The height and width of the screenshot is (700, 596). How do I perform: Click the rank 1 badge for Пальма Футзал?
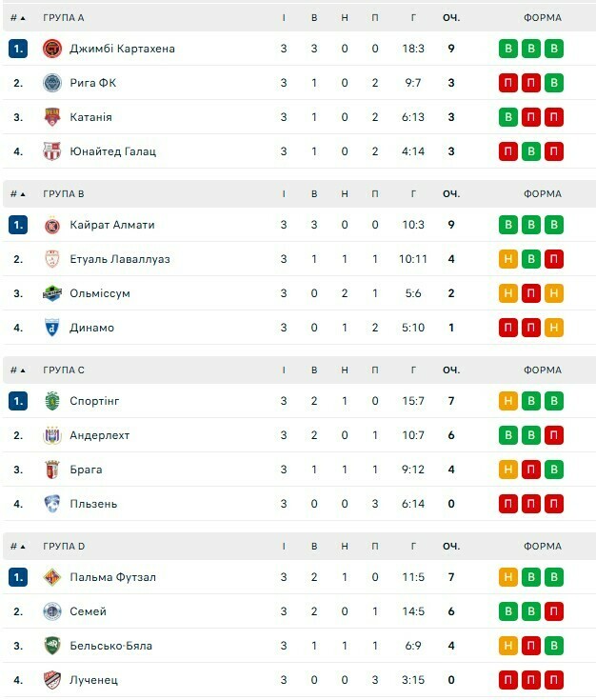coord(18,577)
